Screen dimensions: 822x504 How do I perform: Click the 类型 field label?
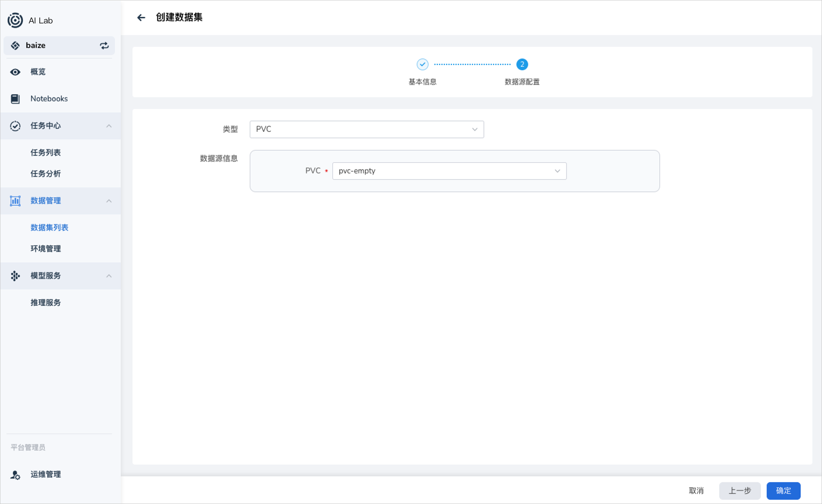coord(230,129)
